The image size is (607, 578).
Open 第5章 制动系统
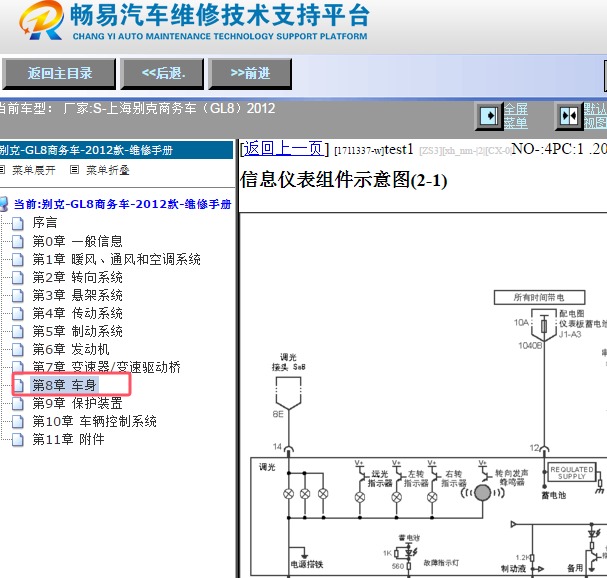tap(77, 331)
